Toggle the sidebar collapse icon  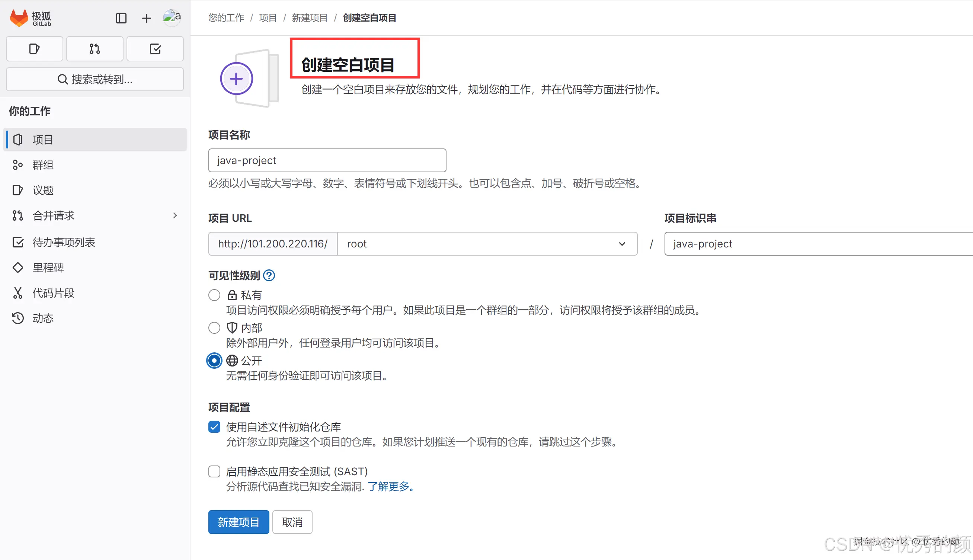coord(121,18)
